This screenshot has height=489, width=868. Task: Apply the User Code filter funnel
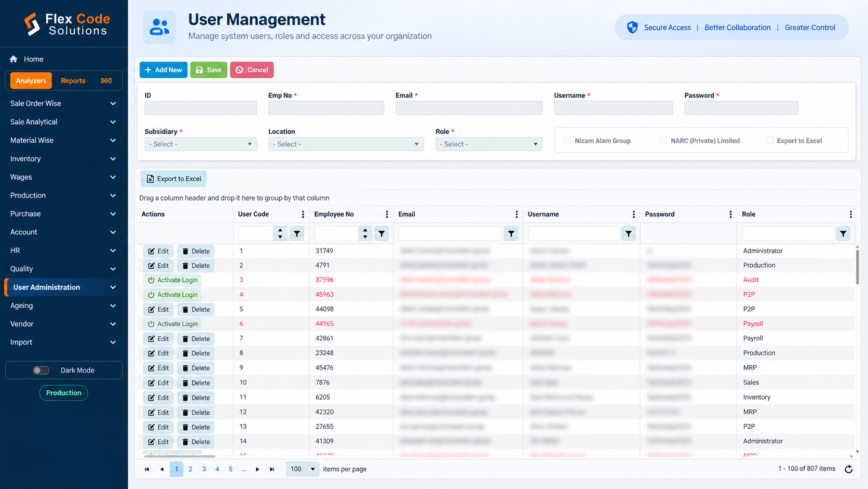pyautogui.click(x=297, y=234)
